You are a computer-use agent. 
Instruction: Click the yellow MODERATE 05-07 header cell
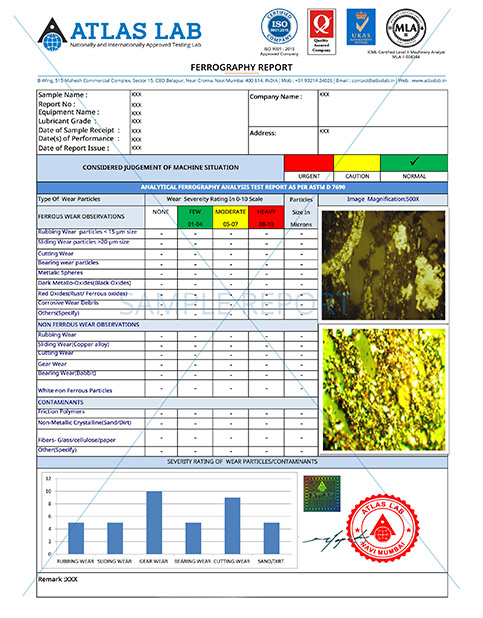click(x=231, y=217)
